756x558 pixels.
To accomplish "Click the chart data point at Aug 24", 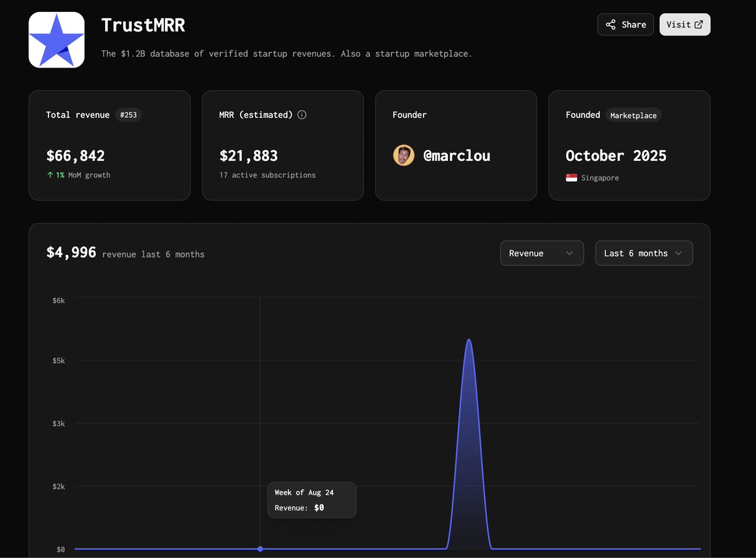I will [260, 549].
